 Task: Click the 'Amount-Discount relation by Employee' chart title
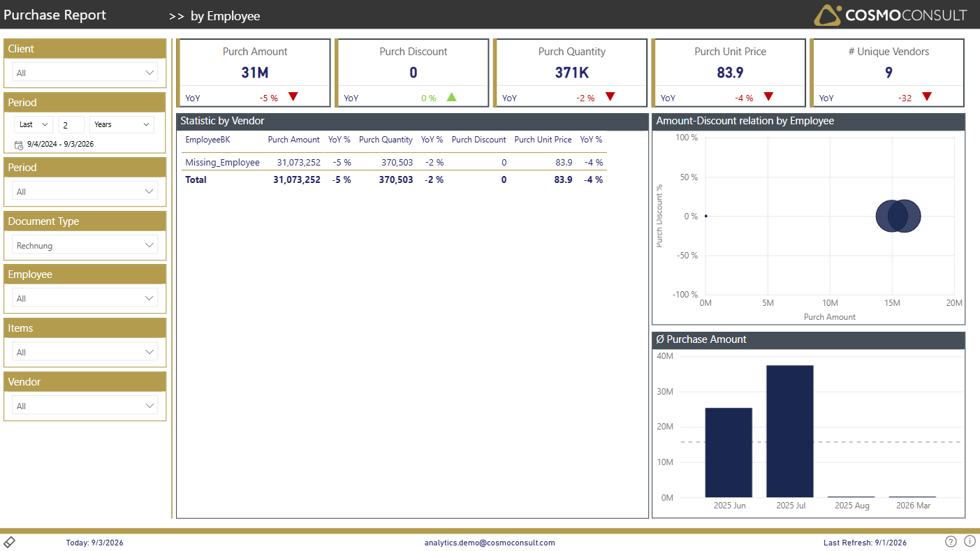(x=745, y=121)
